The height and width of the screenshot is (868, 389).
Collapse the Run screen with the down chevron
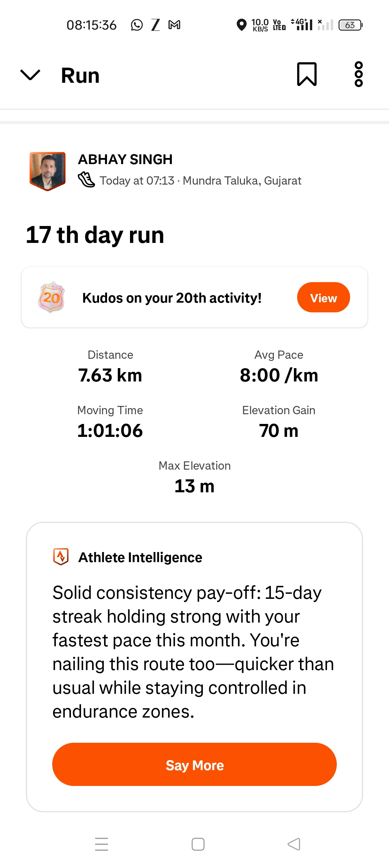pos(30,75)
